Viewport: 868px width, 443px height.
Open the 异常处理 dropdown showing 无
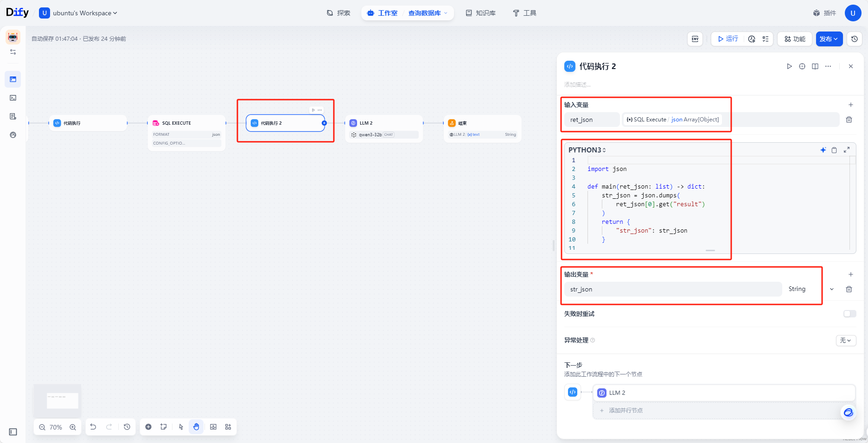click(x=846, y=340)
